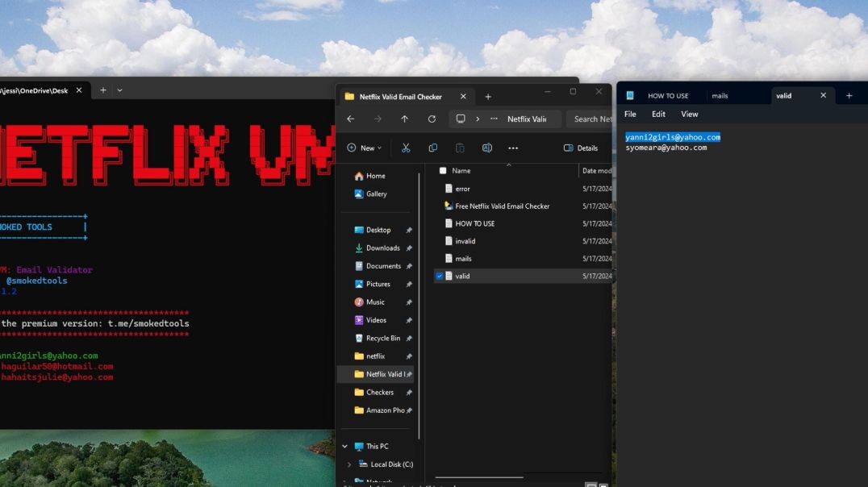Click the Explorer horizontal scrollbar
Screen dimensions: 868x487
pyautogui.click(x=479, y=477)
